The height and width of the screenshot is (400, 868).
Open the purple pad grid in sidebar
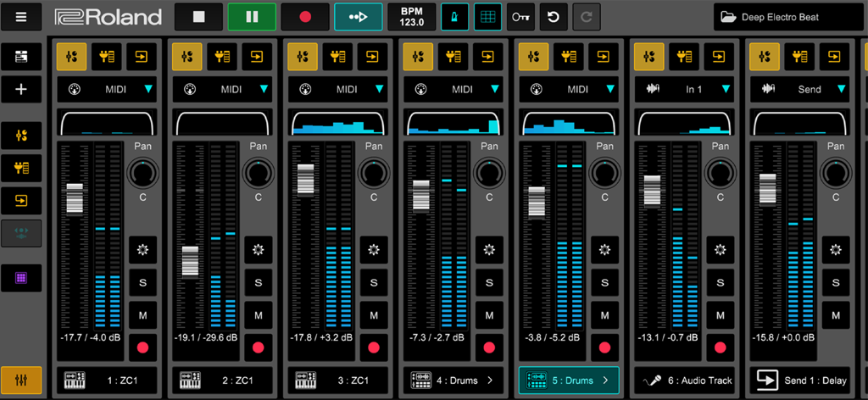pyautogui.click(x=21, y=278)
